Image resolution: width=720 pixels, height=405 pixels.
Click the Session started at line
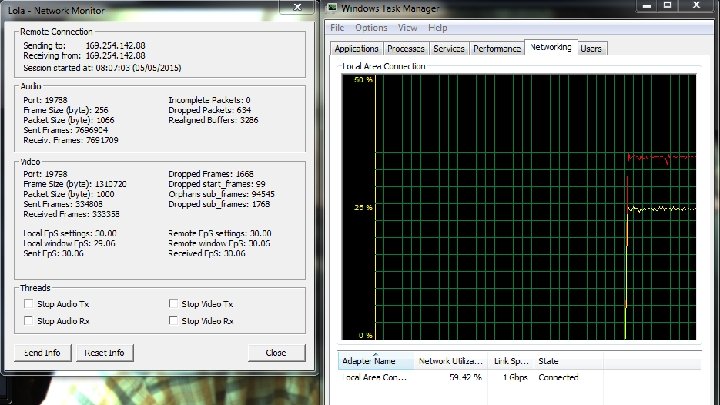pos(102,68)
